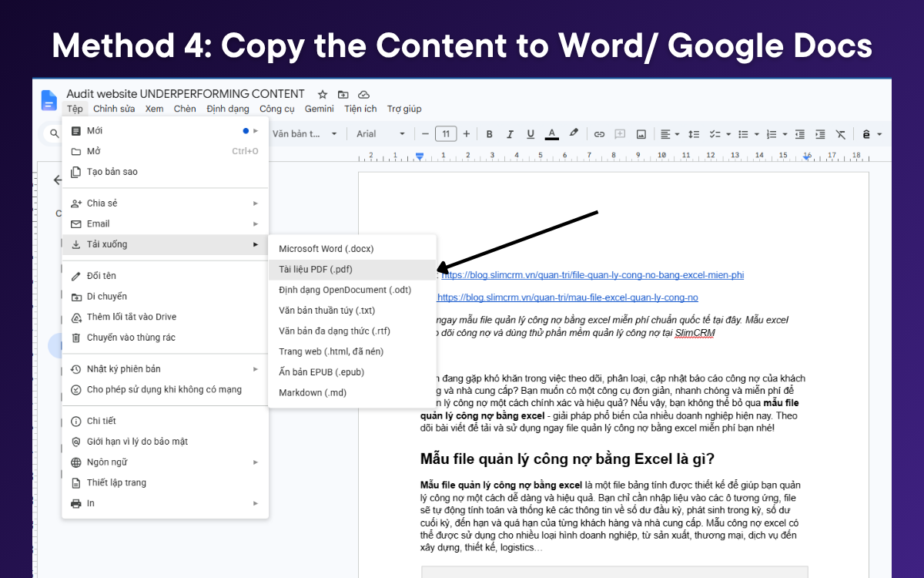Decrease font size with minus button
Viewport: 924px width, 578px height.
click(425, 134)
